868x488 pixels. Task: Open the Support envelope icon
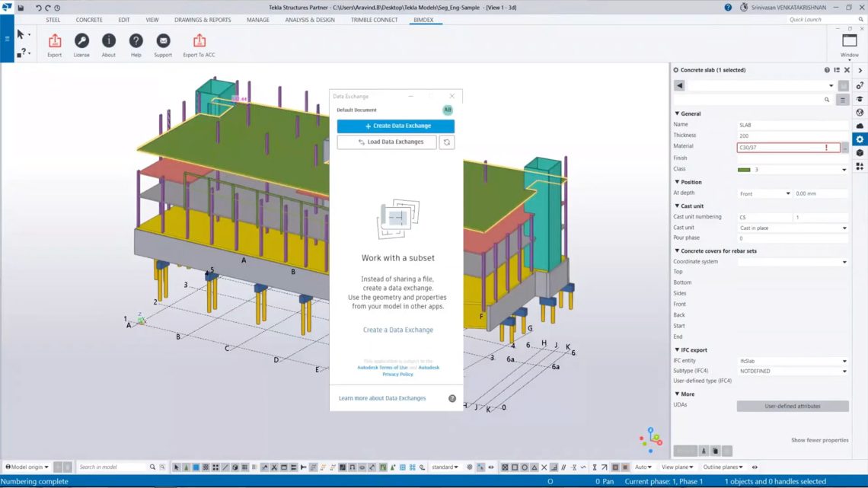[x=163, y=41]
